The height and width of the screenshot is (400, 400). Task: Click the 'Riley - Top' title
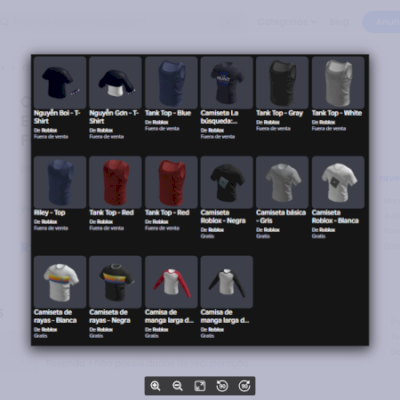(50, 213)
